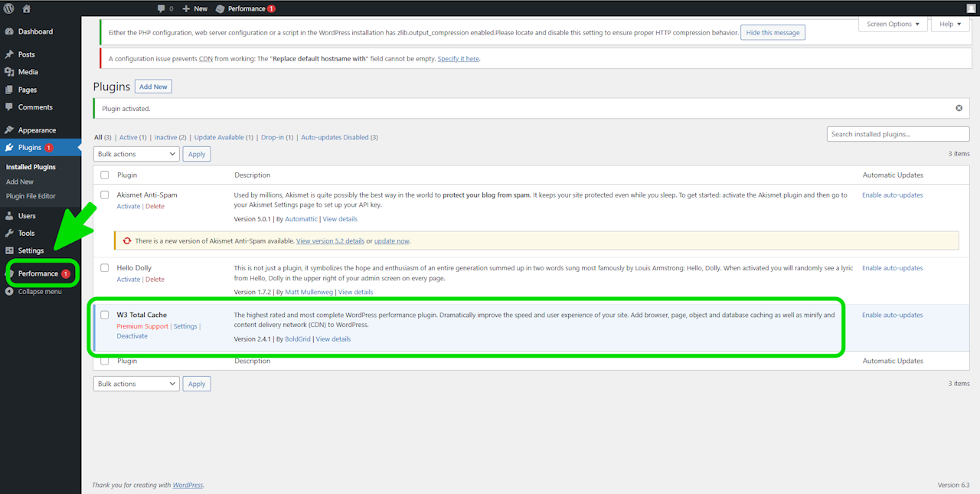The height and width of the screenshot is (494, 980).
Task: Open the New content menu
Action: 195,8
